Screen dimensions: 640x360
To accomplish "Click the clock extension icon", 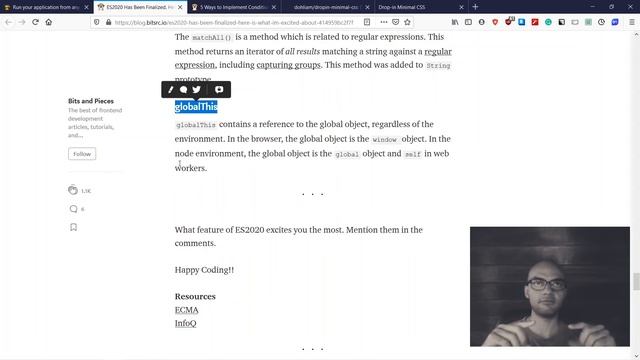I will tap(602, 22).
